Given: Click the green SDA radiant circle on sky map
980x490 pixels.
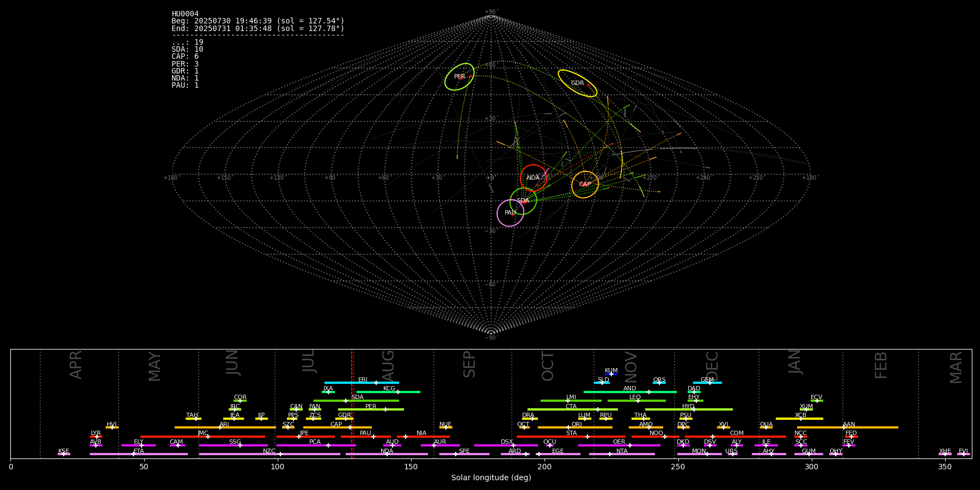Looking at the screenshot, I should (523, 201).
